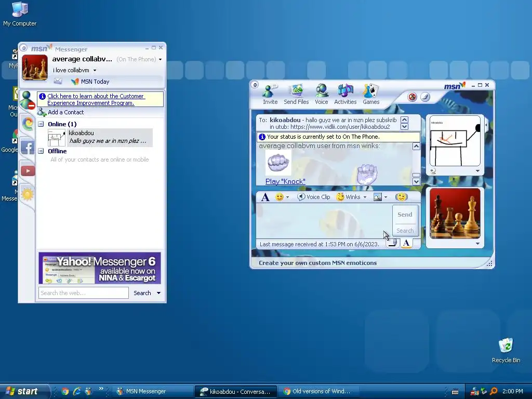Click the Send Files toolbar icon
This screenshot has width=532, height=399.
pos(296,94)
